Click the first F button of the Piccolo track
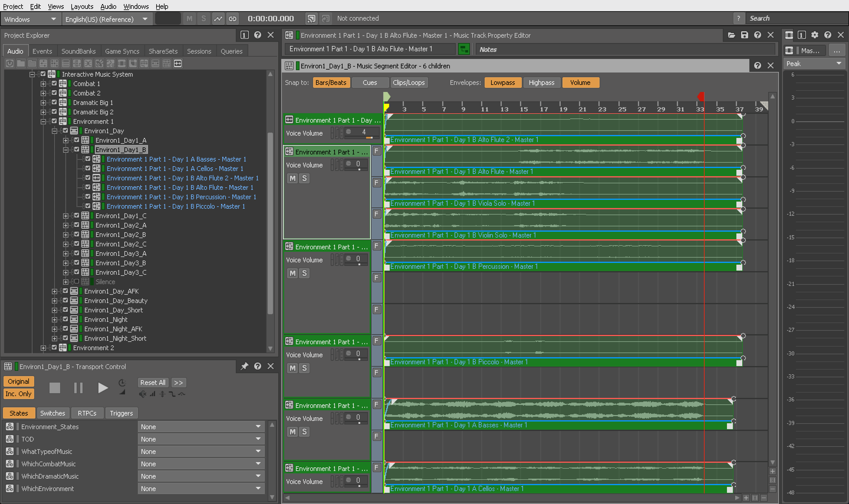 [377, 341]
